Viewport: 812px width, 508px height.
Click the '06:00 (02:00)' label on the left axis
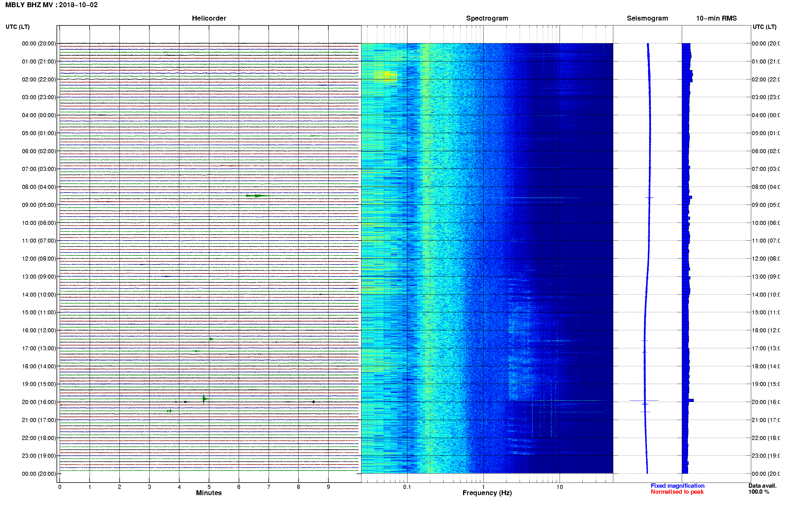pos(39,151)
